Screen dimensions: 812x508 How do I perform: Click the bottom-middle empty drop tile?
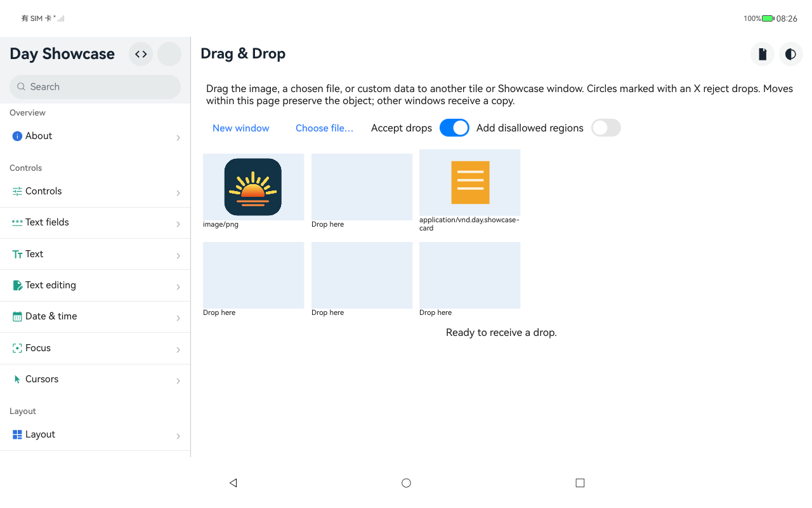(x=362, y=275)
